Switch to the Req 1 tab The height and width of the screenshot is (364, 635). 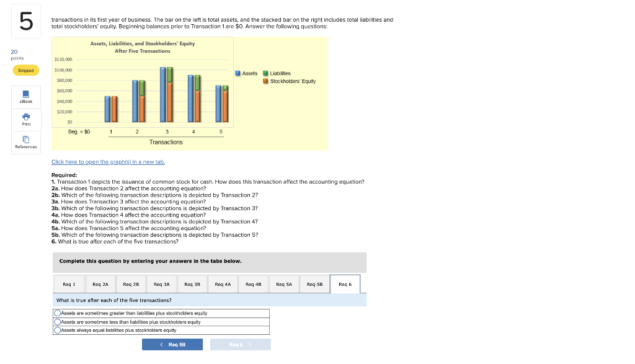pos(69,284)
